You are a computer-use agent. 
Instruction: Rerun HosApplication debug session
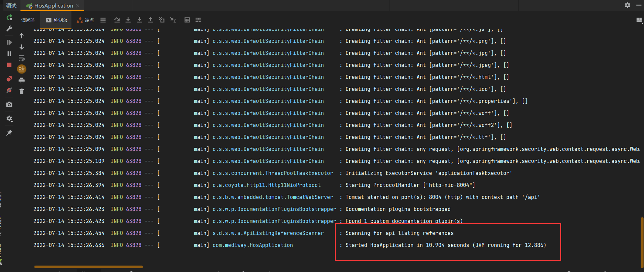[9, 17]
